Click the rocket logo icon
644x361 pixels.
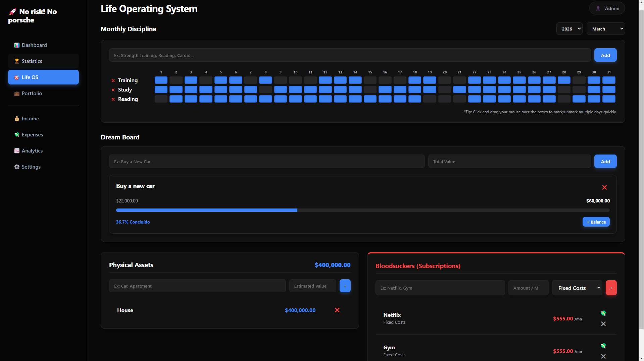click(x=13, y=12)
